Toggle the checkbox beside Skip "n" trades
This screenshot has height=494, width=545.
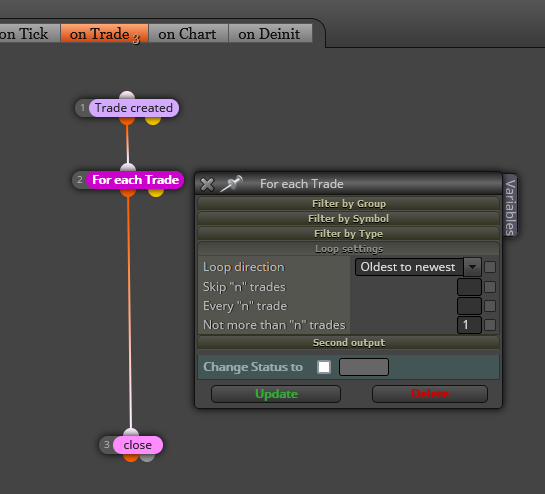coord(490,287)
